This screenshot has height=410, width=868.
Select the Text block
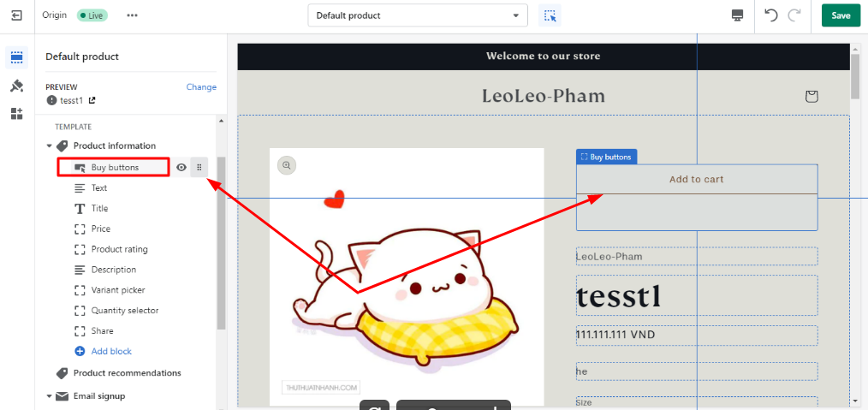pos(99,188)
